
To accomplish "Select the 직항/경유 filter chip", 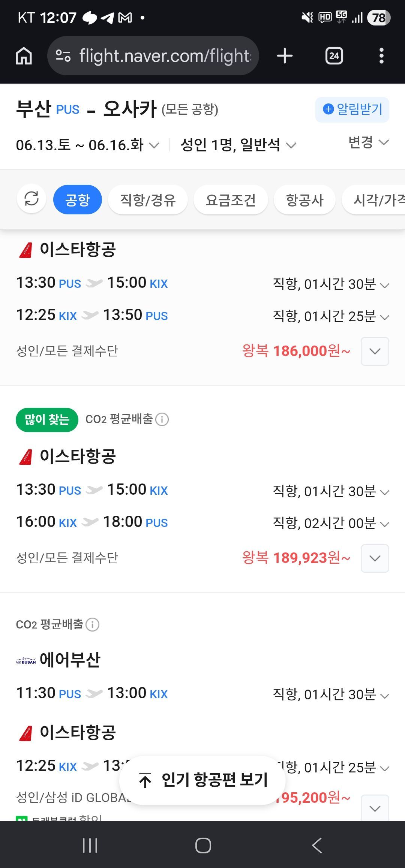I will click(x=148, y=199).
